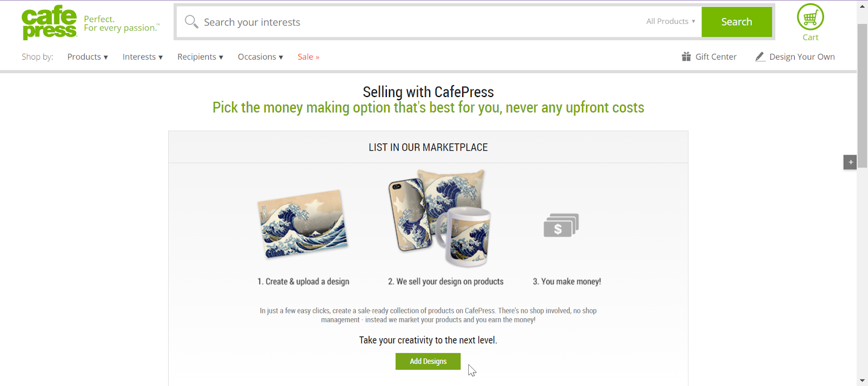Click the gray plus side tab icon

coord(850,162)
